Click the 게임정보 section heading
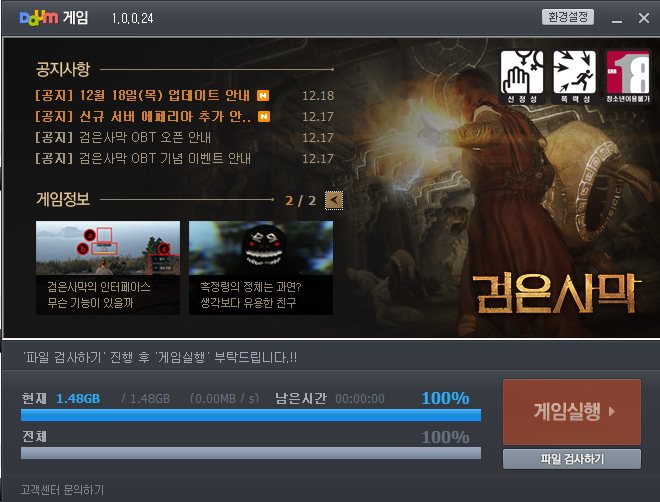This screenshot has height=502, width=660. click(x=63, y=199)
